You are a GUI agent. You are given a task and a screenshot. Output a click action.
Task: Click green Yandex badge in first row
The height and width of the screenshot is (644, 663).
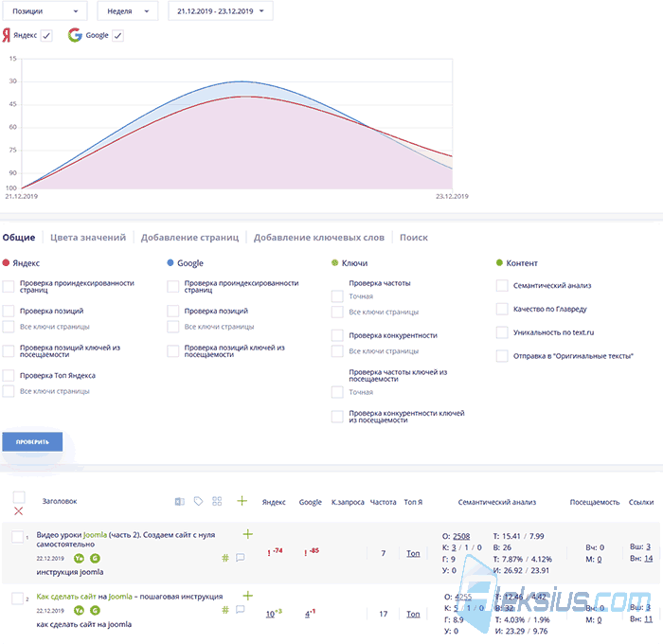click(x=79, y=558)
